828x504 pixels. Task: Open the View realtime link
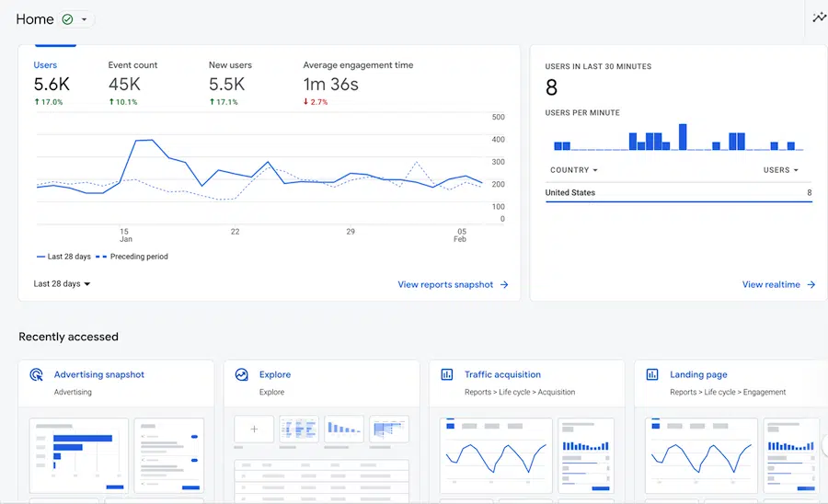778,285
